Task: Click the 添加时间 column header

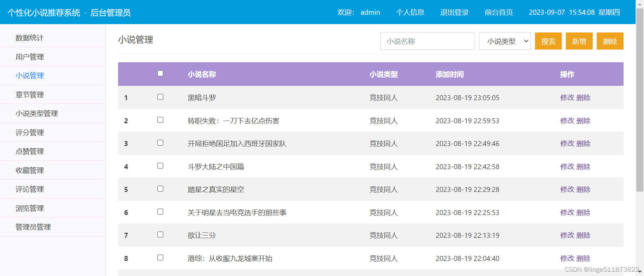Action: (450, 74)
